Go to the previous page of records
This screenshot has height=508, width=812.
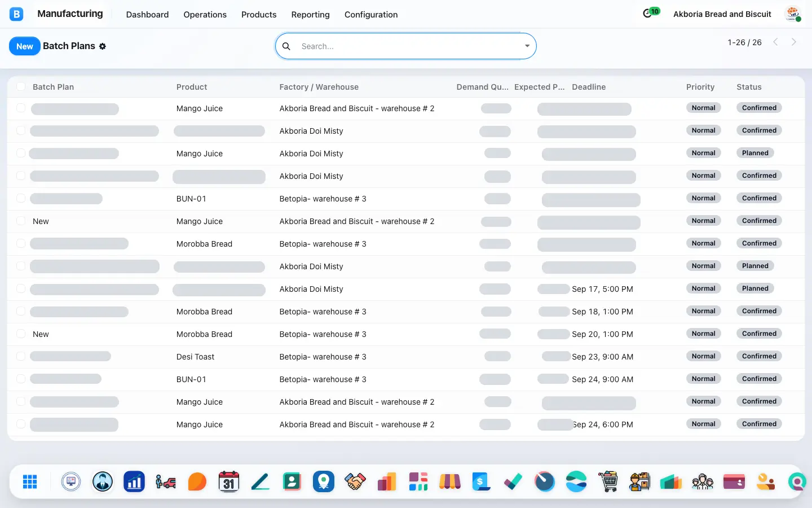775,42
